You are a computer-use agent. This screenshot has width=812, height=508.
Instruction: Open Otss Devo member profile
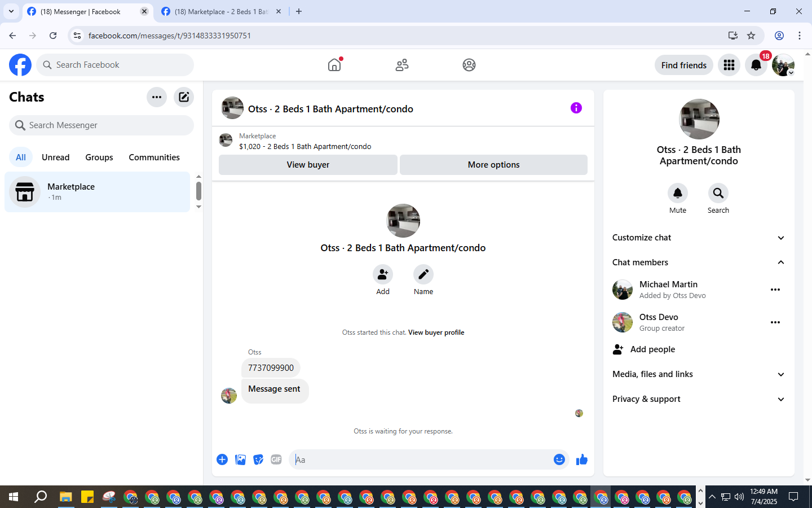tap(659, 317)
